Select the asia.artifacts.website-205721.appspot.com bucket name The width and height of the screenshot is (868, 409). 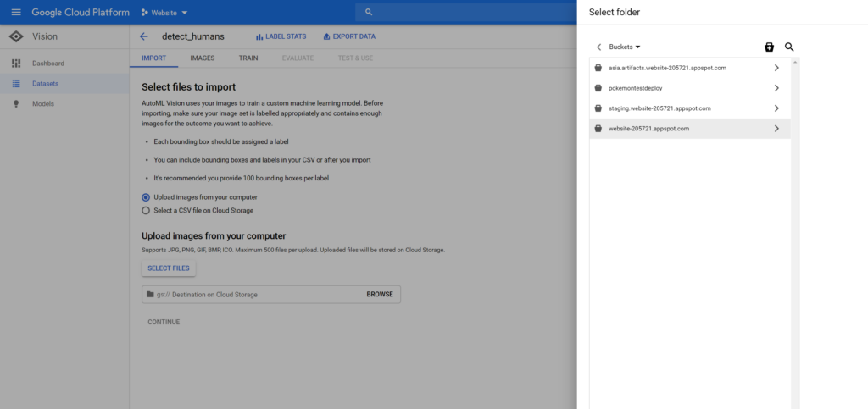point(667,68)
